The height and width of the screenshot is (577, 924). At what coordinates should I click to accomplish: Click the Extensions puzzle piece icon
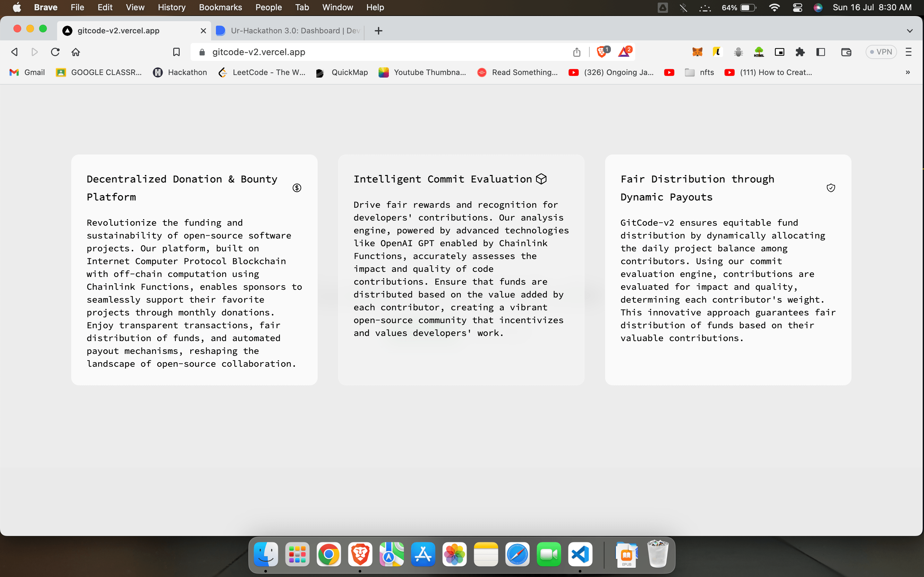coord(800,52)
